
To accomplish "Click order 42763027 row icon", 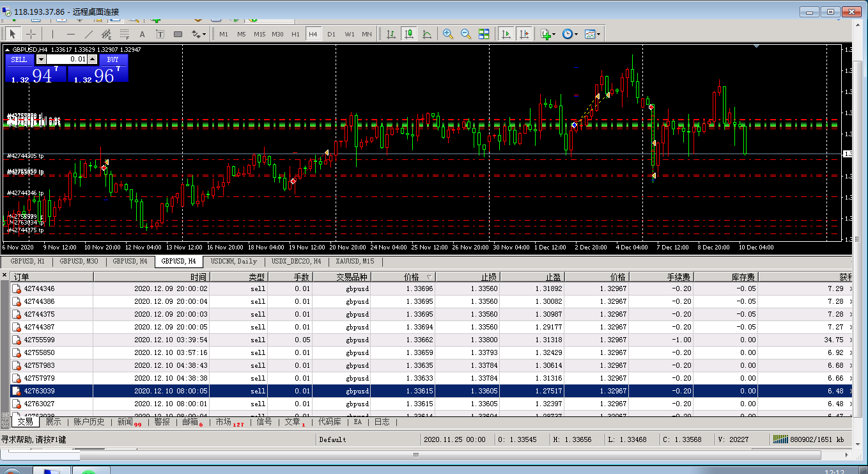I will pyautogui.click(x=17, y=404).
